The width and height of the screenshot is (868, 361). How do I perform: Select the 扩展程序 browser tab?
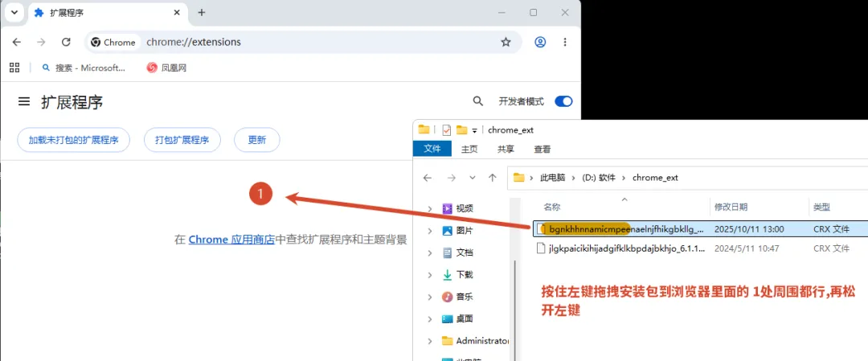[x=108, y=13]
